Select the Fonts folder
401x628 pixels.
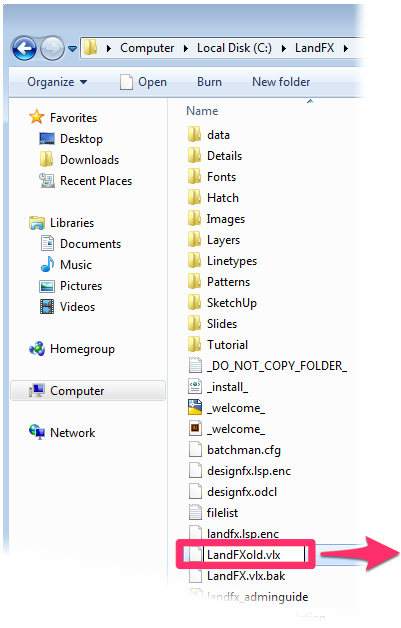pyautogui.click(x=221, y=177)
